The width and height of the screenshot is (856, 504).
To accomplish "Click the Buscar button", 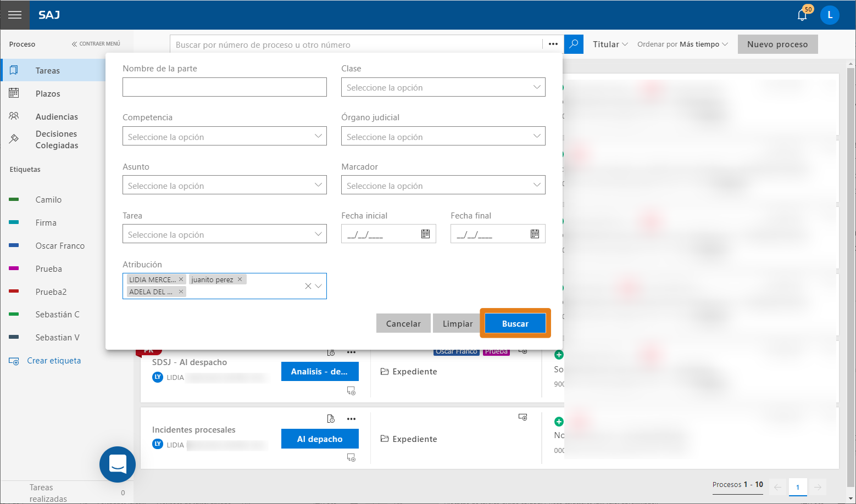I will 515,323.
